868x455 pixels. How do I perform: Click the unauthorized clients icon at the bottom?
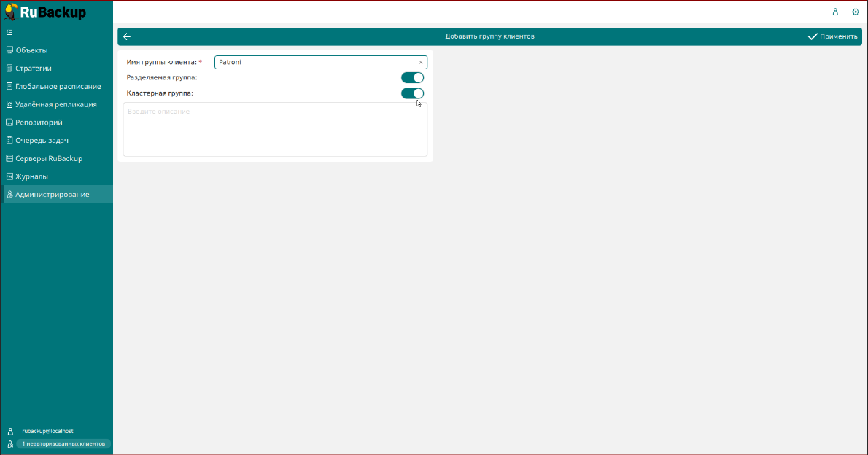click(10, 444)
